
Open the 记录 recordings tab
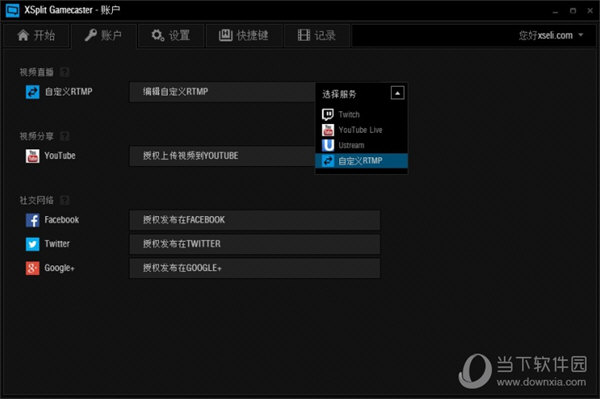pyautogui.click(x=317, y=35)
